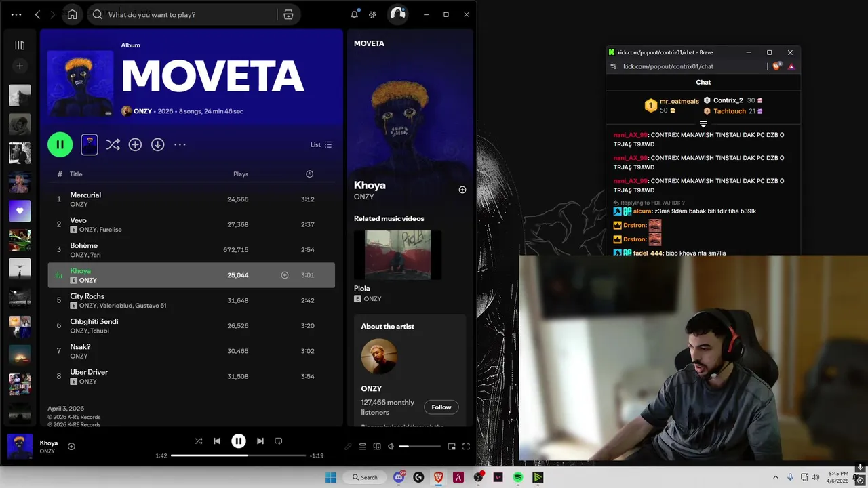Select Uber Driver track row

tap(191, 376)
